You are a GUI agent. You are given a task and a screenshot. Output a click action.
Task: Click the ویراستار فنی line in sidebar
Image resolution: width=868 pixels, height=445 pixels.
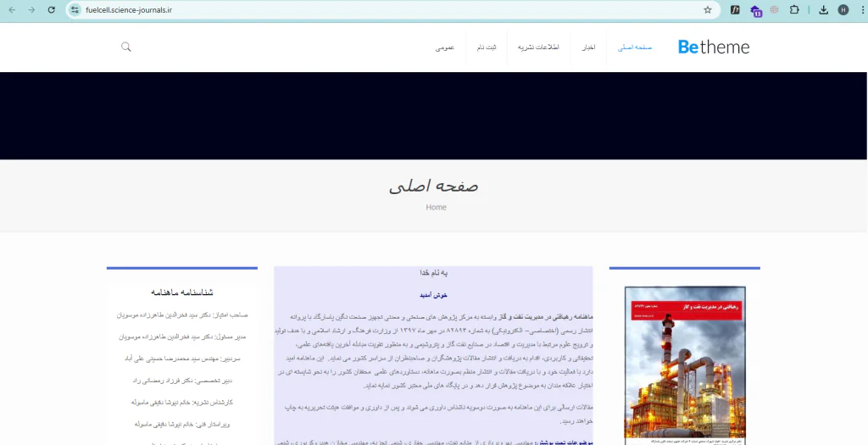click(x=182, y=425)
